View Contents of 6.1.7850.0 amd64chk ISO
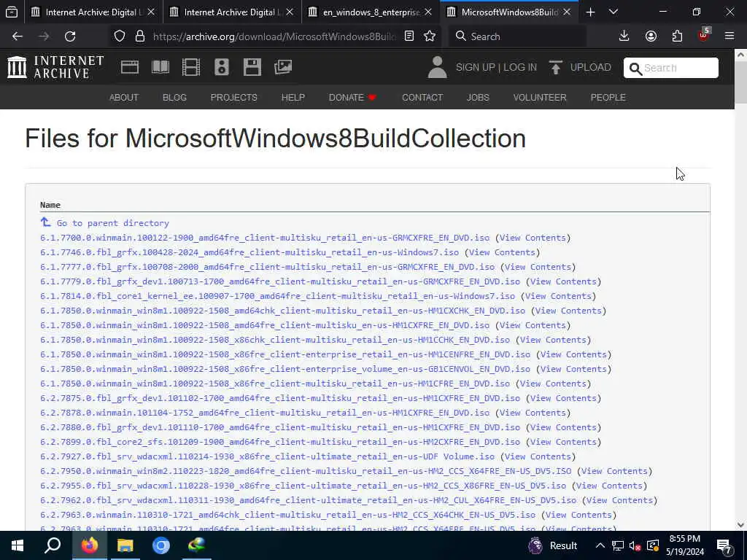 coord(568,311)
